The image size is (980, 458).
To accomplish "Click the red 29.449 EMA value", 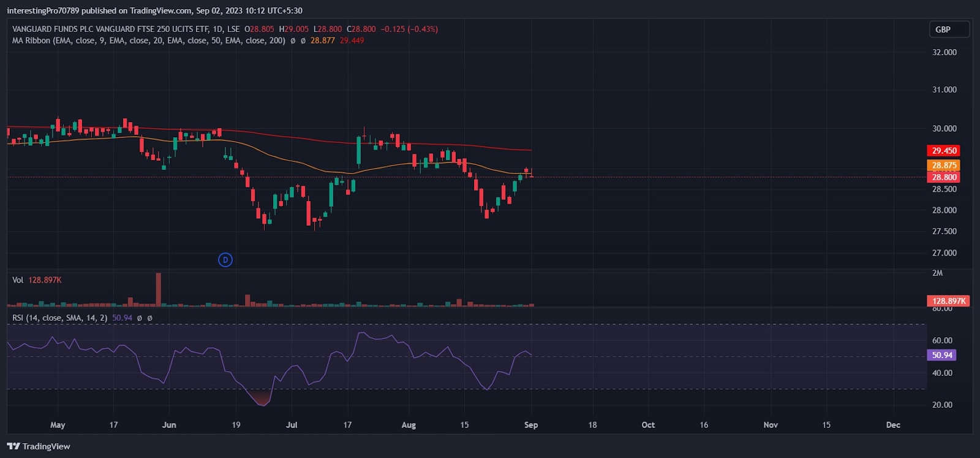I will click(x=352, y=40).
